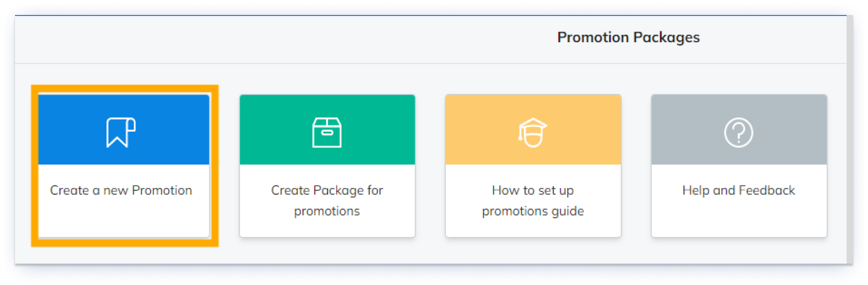Click white area below Create a new Promotion
Viewport: 868px width, 285px height.
click(124, 219)
